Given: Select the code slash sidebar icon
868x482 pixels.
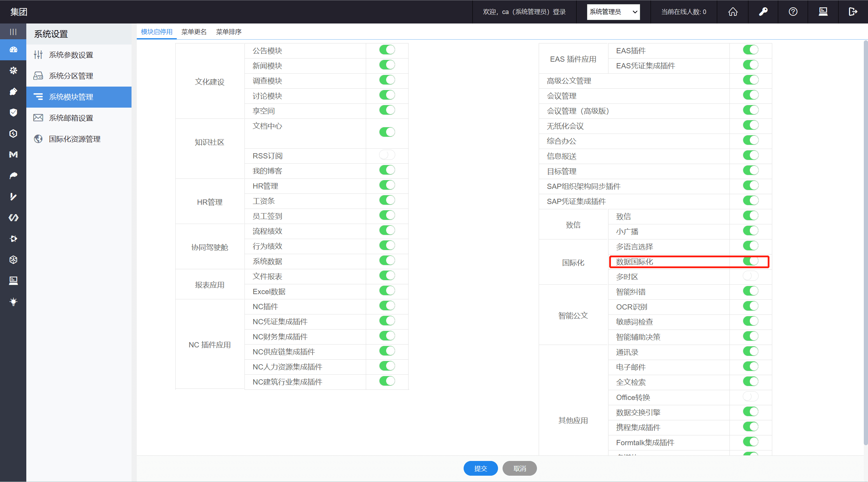Looking at the screenshot, I should click(13, 218).
